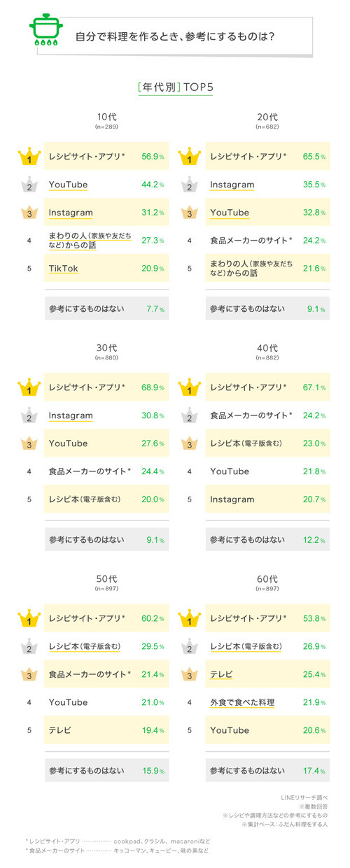The image size is (350, 868).
Task: Click the bronze rank 3 crown in 60代
Action: pyautogui.click(x=190, y=674)
